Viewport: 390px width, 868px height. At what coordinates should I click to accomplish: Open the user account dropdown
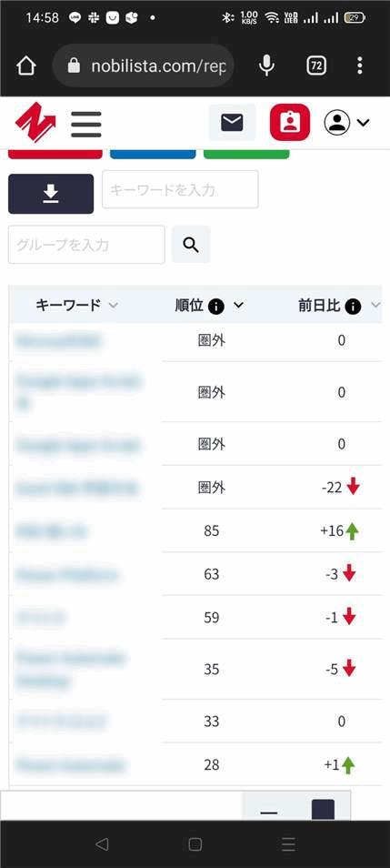coord(347,122)
